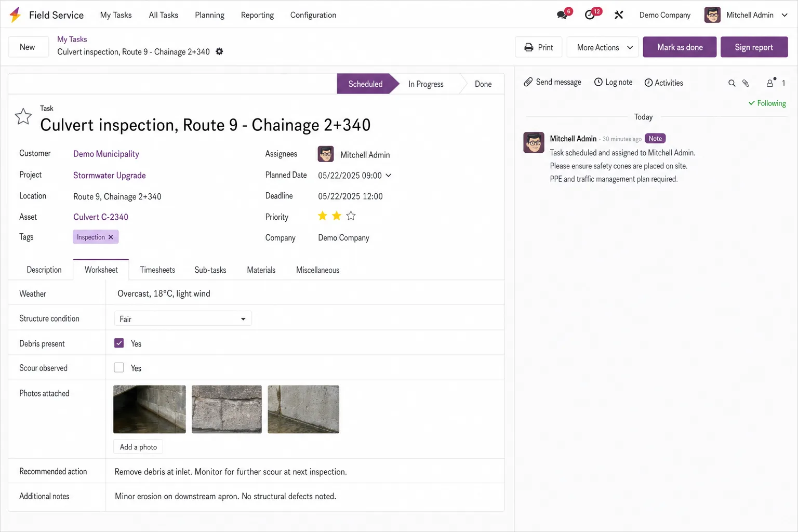
Task: Click Mitchell Admin avatar in chatter note
Action: [x=534, y=142]
